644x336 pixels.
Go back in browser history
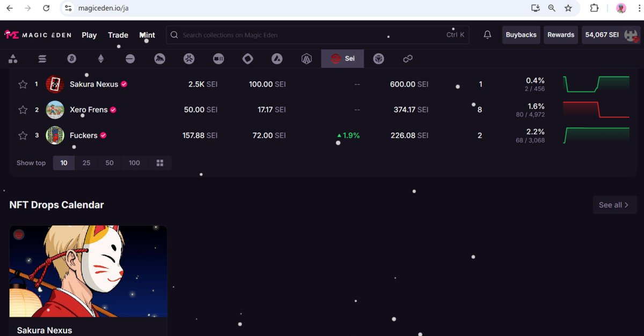[x=10, y=8]
